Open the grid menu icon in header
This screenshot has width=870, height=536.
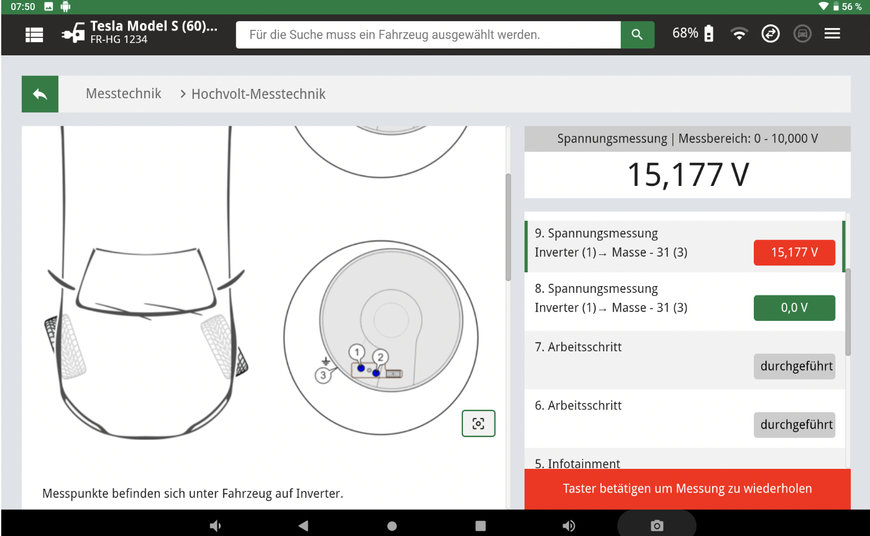click(x=34, y=34)
